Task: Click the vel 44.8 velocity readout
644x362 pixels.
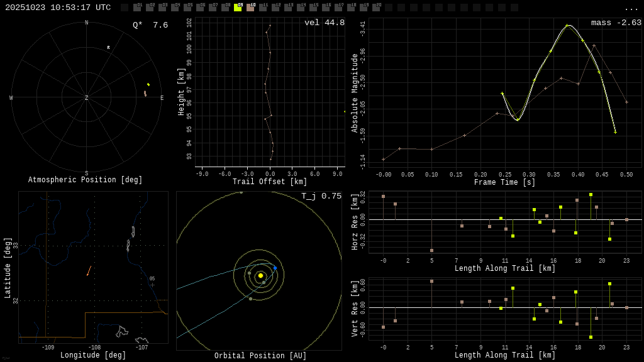Action: point(325,23)
